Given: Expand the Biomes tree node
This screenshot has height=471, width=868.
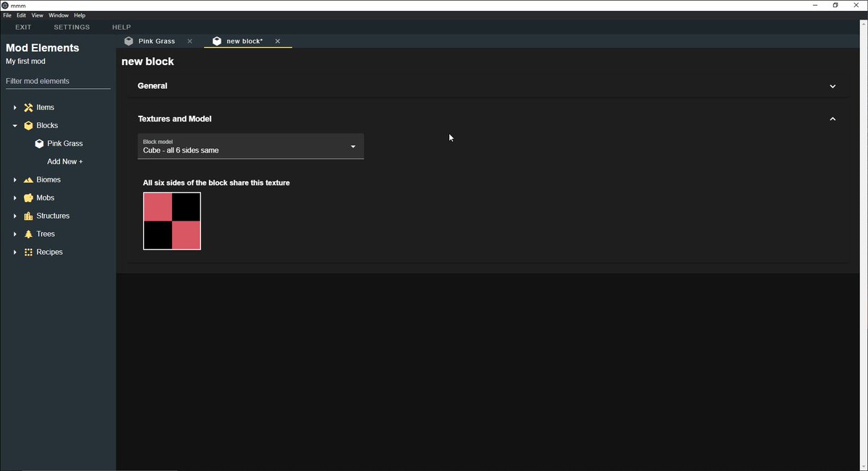Looking at the screenshot, I should coord(14,179).
